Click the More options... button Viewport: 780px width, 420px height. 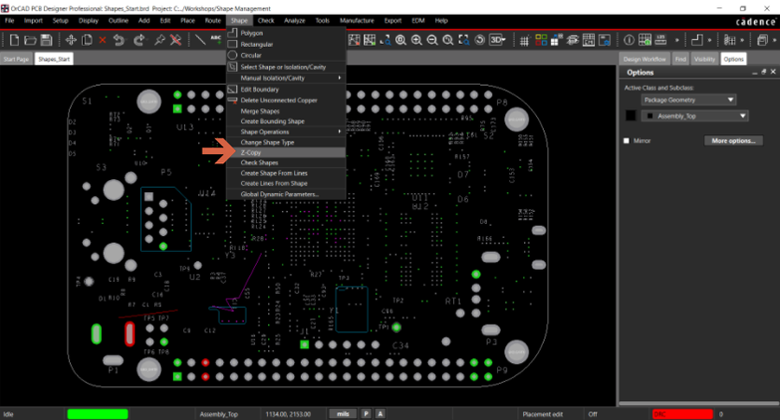click(733, 141)
